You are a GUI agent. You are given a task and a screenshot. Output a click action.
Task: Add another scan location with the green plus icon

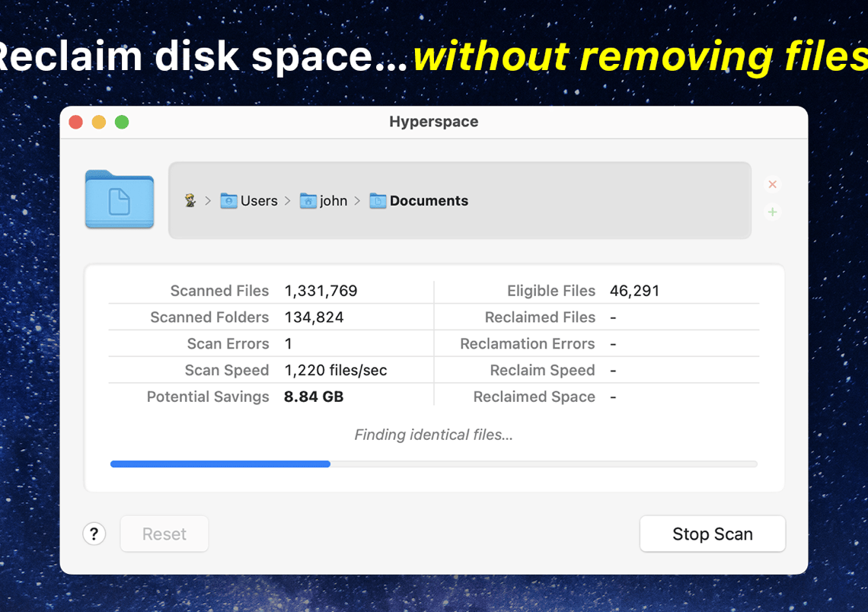click(772, 212)
